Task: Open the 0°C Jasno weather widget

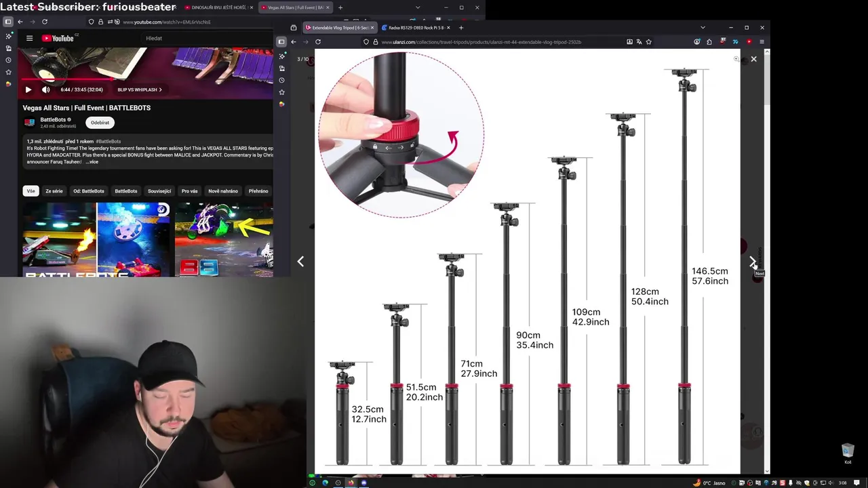Action: click(x=709, y=483)
